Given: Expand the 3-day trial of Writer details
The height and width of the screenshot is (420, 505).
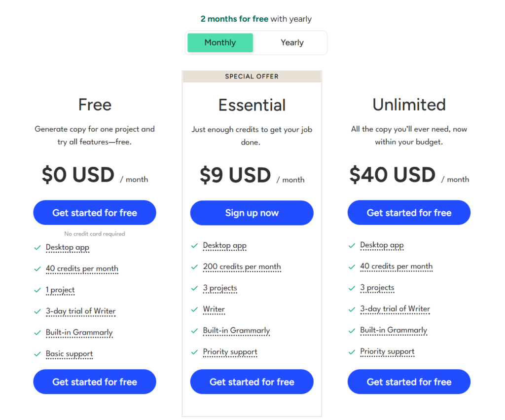Looking at the screenshot, I should pyautogui.click(x=81, y=311).
